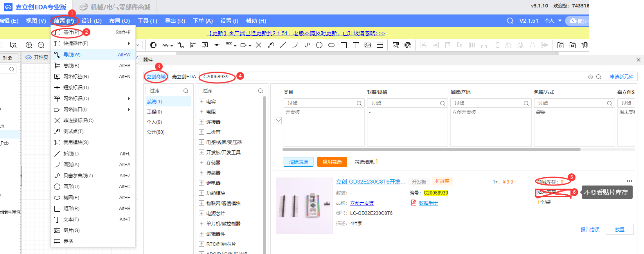Open the 立创开发板 brand link
Image resolution: width=644 pixels, height=254 pixels.
click(362, 203)
